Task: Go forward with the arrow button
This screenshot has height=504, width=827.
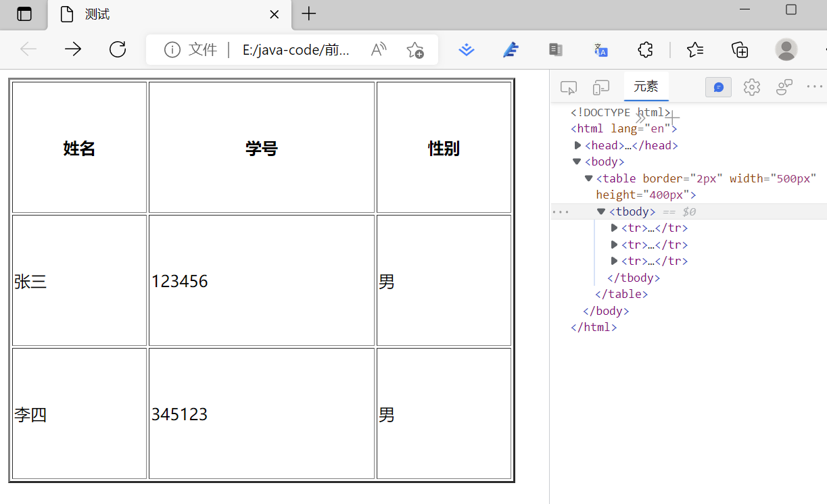Action: [73, 49]
